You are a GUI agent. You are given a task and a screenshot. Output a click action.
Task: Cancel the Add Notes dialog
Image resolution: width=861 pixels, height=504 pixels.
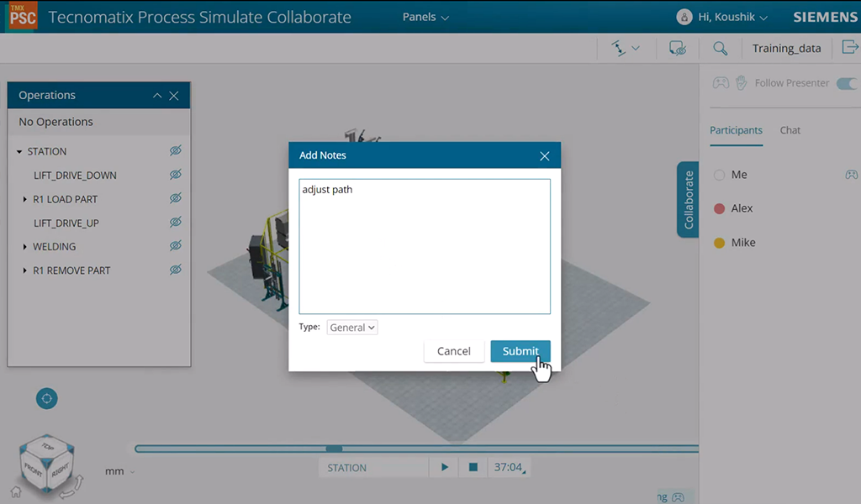[454, 351]
